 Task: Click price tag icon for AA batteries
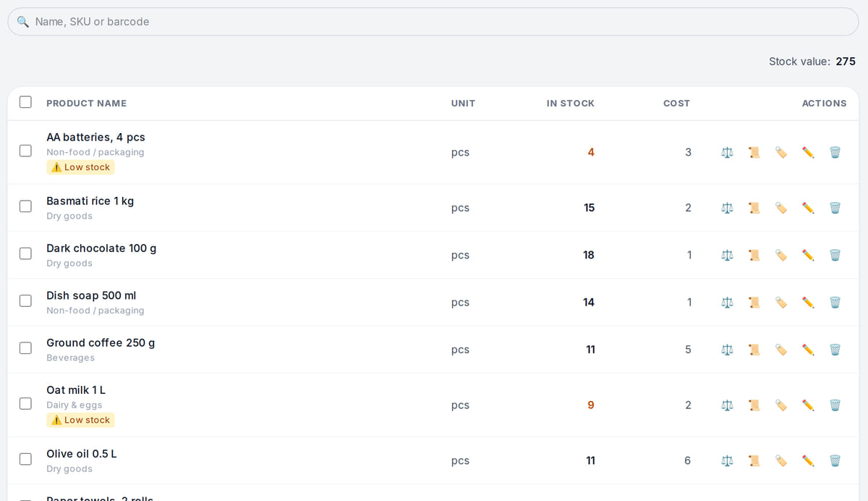pyautogui.click(x=781, y=152)
